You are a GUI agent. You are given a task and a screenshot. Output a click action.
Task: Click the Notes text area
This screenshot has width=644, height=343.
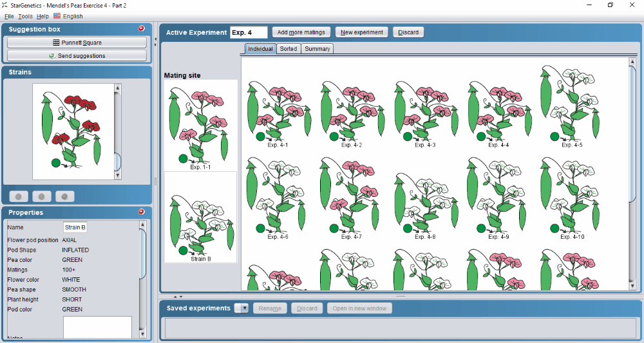pyautogui.click(x=97, y=327)
